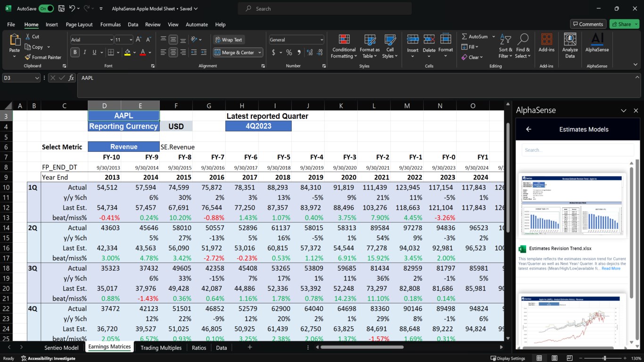The image size is (644, 362).
Task: Open Display Settings in status bar
Action: point(508,358)
